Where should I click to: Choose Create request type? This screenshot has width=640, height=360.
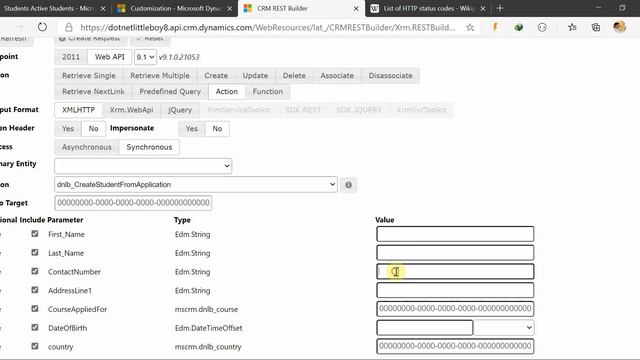pos(216,76)
